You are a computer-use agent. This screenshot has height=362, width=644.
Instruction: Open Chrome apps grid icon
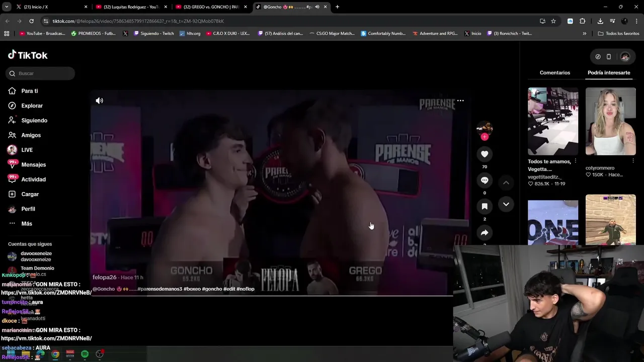pyautogui.click(x=7, y=34)
